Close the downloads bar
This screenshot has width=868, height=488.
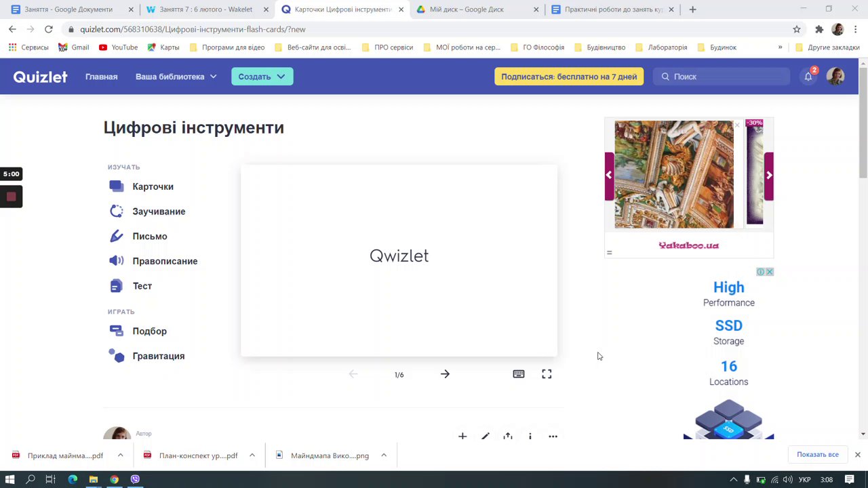858,455
